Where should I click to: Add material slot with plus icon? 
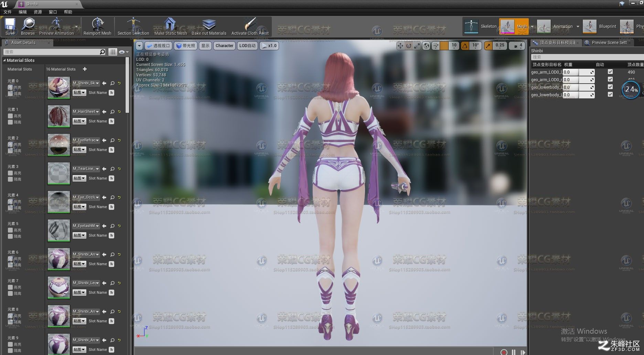pos(85,69)
